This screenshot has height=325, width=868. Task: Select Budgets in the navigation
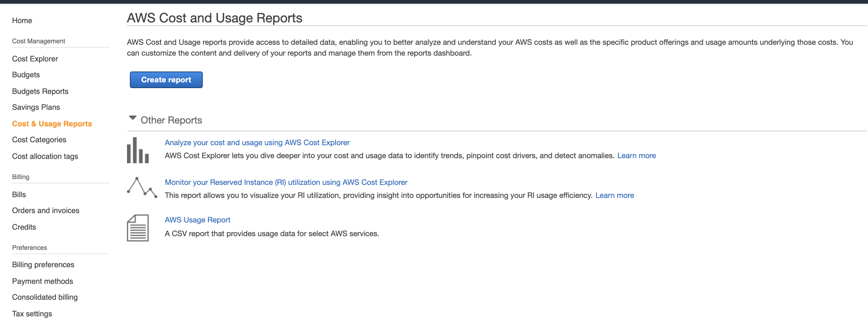[26, 75]
